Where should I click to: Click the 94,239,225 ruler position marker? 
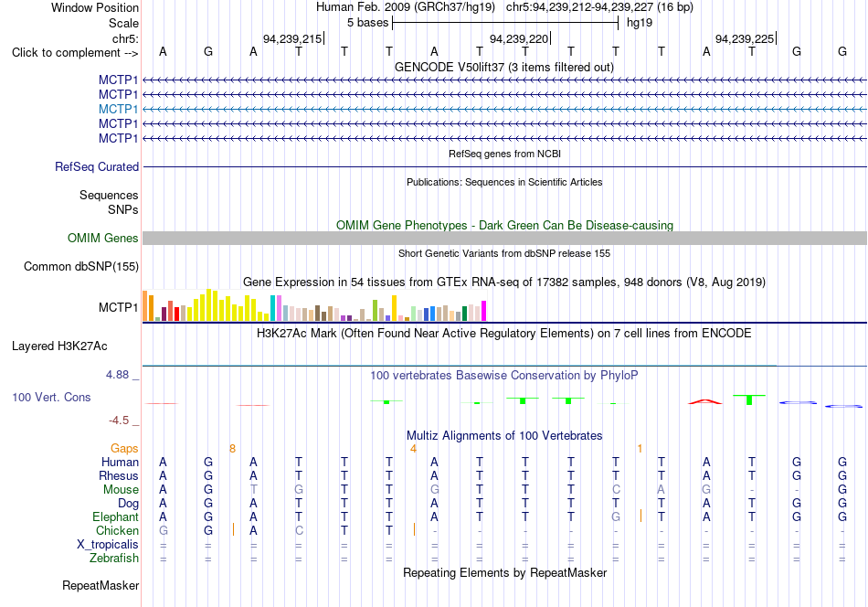pyautogui.click(x=745, y=38)
